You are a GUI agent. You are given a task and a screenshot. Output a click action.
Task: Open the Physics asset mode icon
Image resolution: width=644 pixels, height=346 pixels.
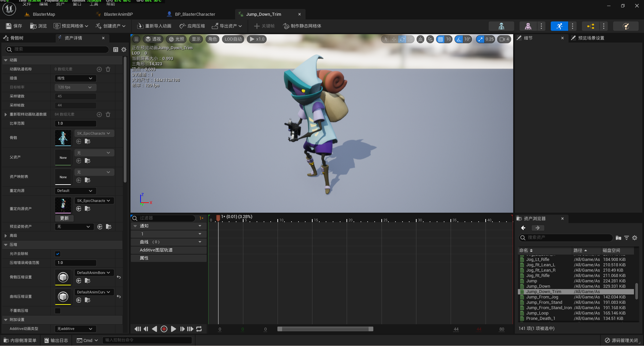[626, 26]
